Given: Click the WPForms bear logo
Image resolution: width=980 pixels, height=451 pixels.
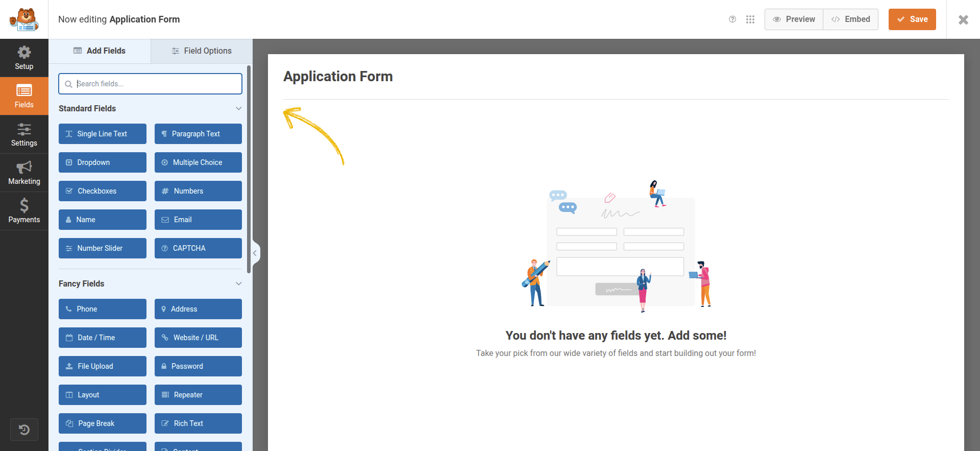Looking at the screenshot, I should point(24,19).
